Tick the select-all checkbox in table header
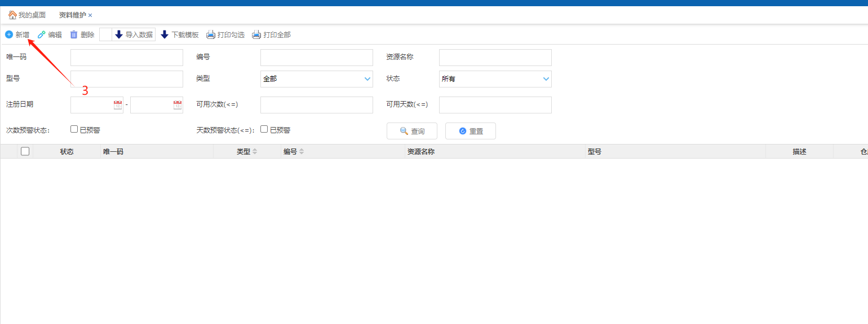The image size is (868, 324). [x=25, y=151]
